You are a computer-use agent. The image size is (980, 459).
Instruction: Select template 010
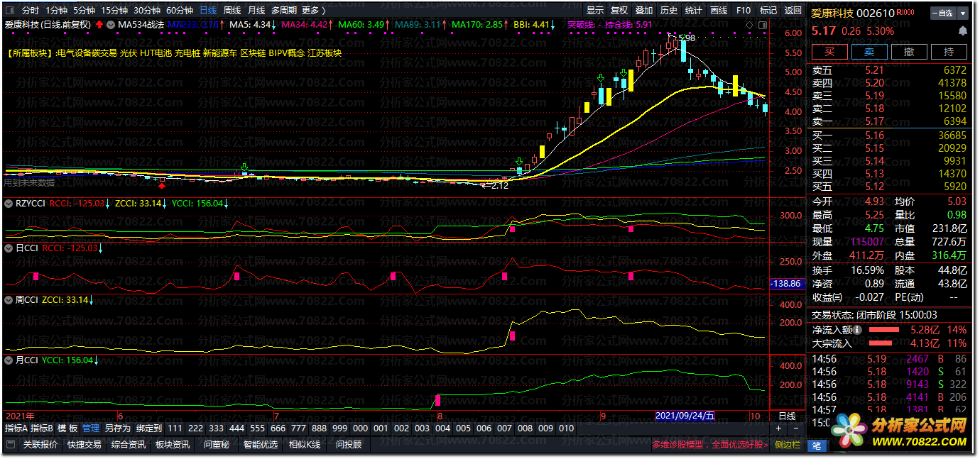click(566, 428)
